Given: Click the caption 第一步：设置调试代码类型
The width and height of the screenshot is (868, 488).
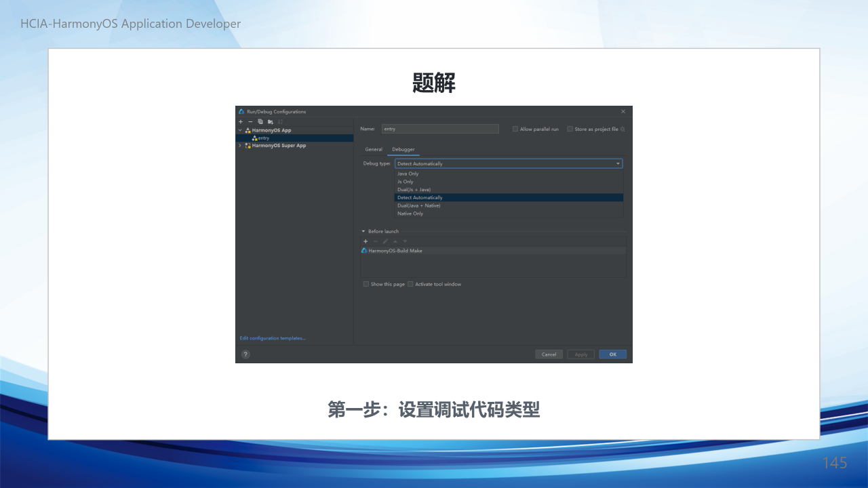Looking at the screenshot, I should [x=434, y=409].
